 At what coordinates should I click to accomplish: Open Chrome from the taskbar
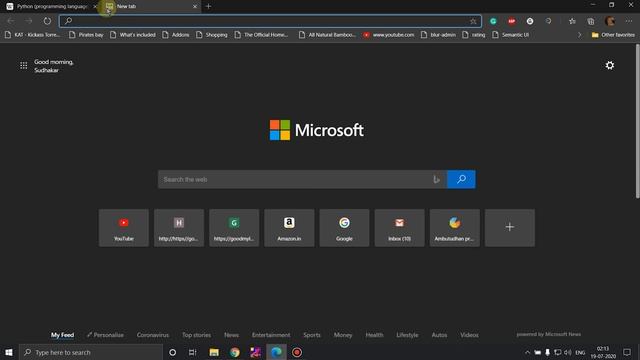pos(235,352)
